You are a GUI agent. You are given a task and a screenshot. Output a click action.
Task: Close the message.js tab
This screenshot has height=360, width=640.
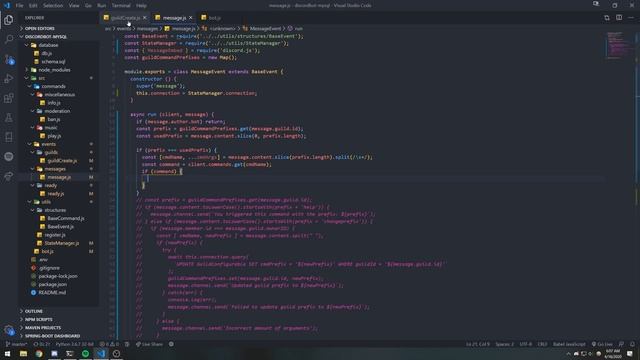point(191,18)
